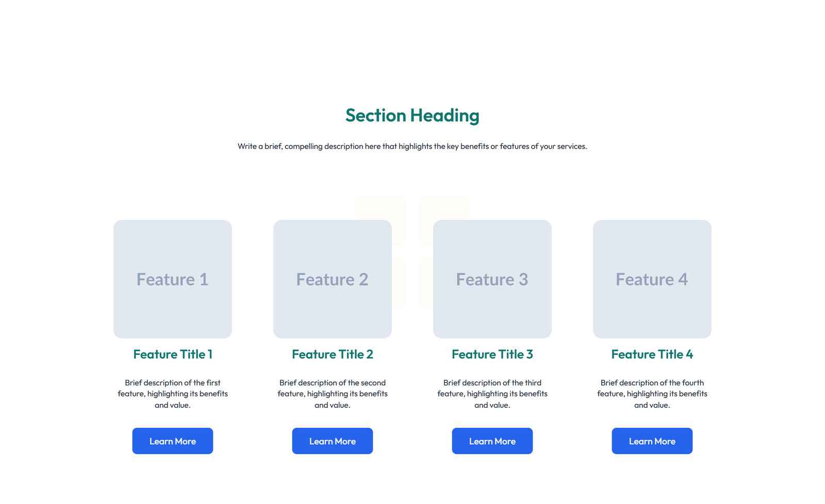825x504 pixels.
Task: Select the Feature 4 image placeholder
Action: [x=652, y=279]
